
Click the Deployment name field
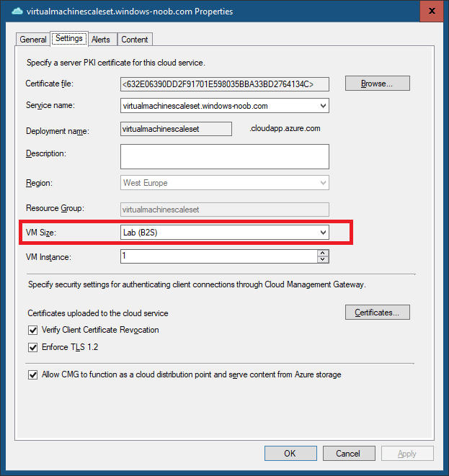[x=176, y=129]
